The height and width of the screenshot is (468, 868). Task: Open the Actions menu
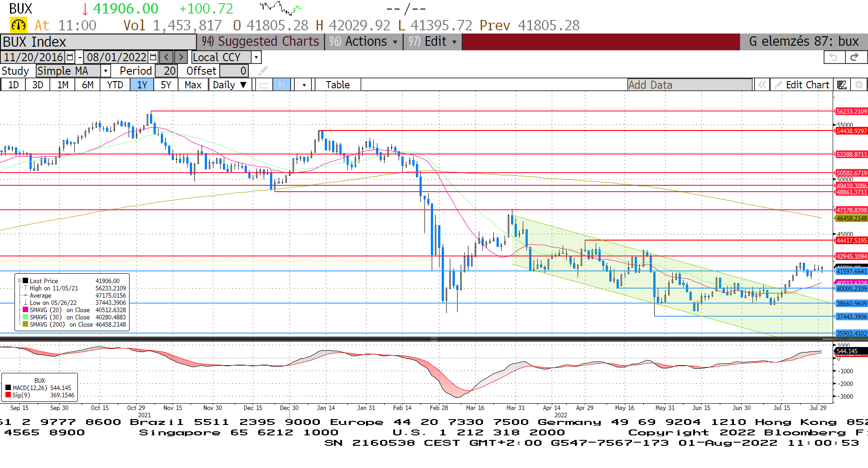(364, 42)
